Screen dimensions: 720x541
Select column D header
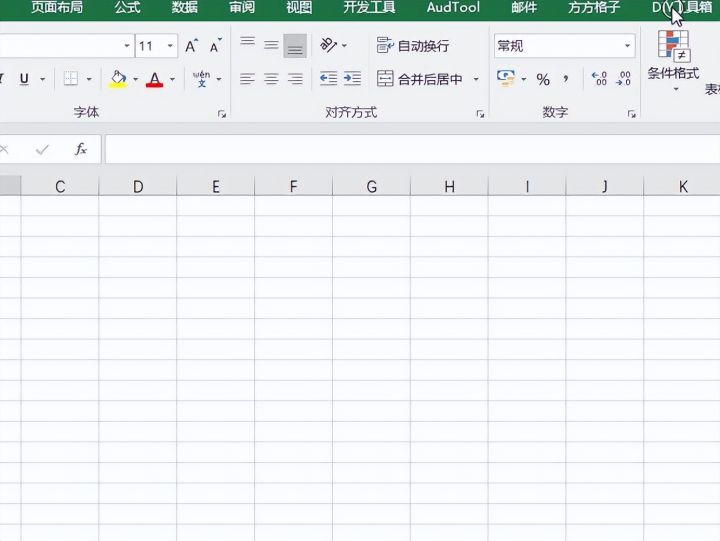(x=138, y=186)
